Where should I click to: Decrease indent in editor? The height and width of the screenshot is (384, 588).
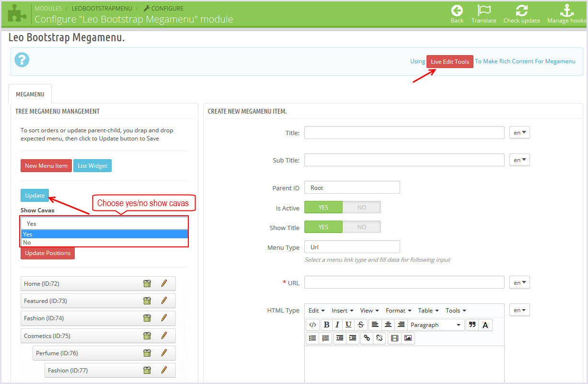(x=340, y=338)
